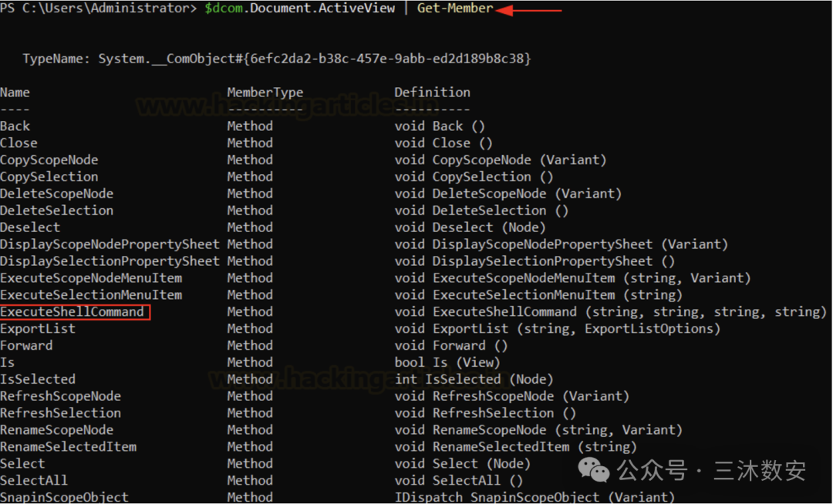The width and height of the screenshot is (833, 504).
Task: Click Method in the Deselect row
Action: 250,227
